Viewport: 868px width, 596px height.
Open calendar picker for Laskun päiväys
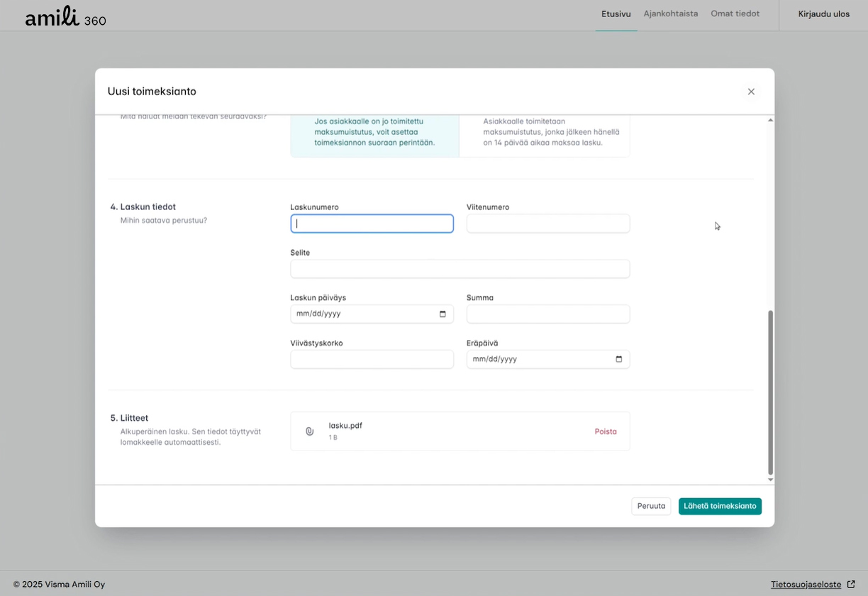pyautogui.click(x=443, y=314)
